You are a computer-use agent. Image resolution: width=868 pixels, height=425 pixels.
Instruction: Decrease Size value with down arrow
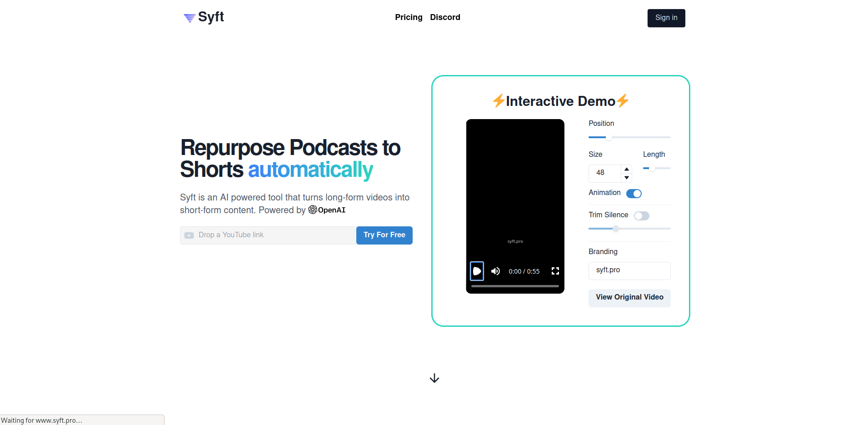(x=627, y=178)
